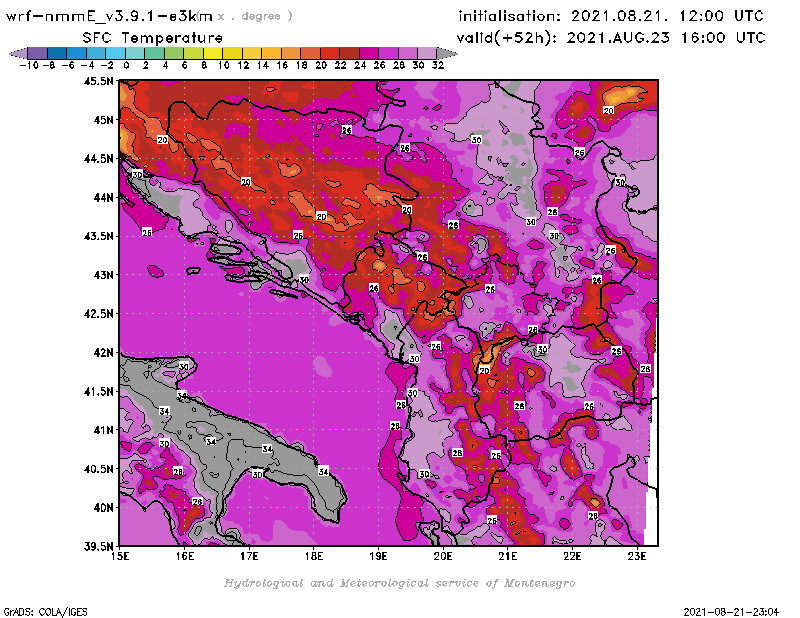Click the "Hydrological and Meteorological service of Montenegro" caption
The height and width of the screenshot is (618, 800).
tap(399, 583)
